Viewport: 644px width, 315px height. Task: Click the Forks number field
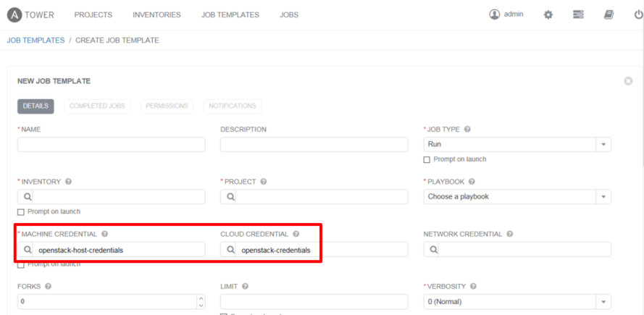coord(107,301)
